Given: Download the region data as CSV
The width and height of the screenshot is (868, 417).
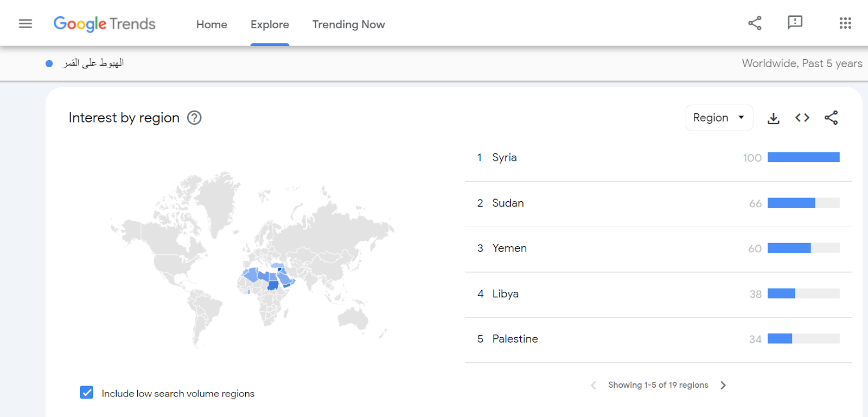Looking at the screenshot, I should tap(774, 118).
